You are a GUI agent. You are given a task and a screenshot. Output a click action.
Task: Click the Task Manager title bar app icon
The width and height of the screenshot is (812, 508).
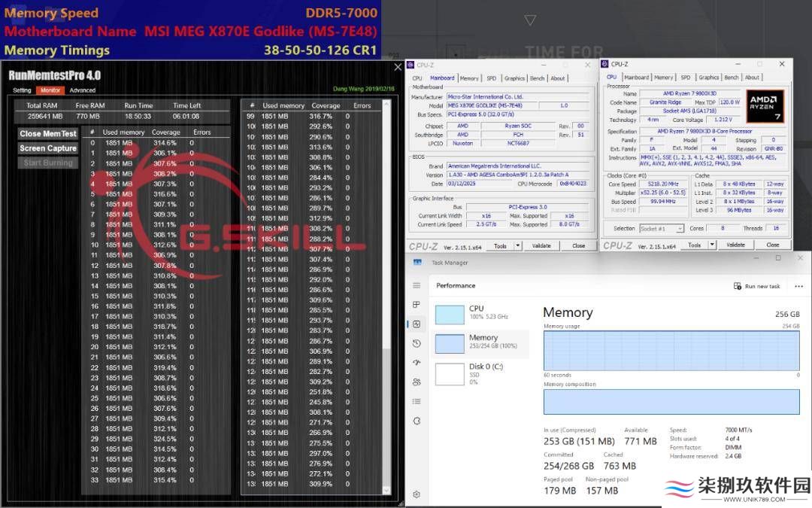coord(417,263)
